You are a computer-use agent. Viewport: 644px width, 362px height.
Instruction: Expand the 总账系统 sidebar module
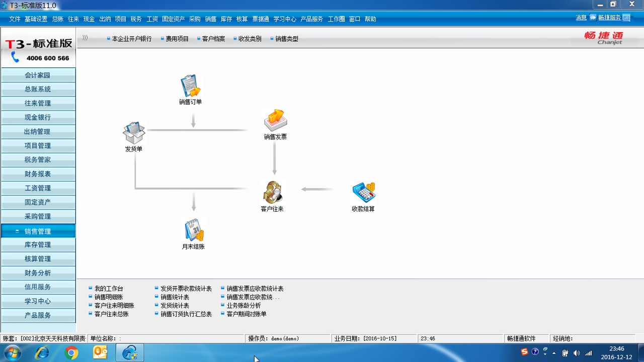[38, 89]
